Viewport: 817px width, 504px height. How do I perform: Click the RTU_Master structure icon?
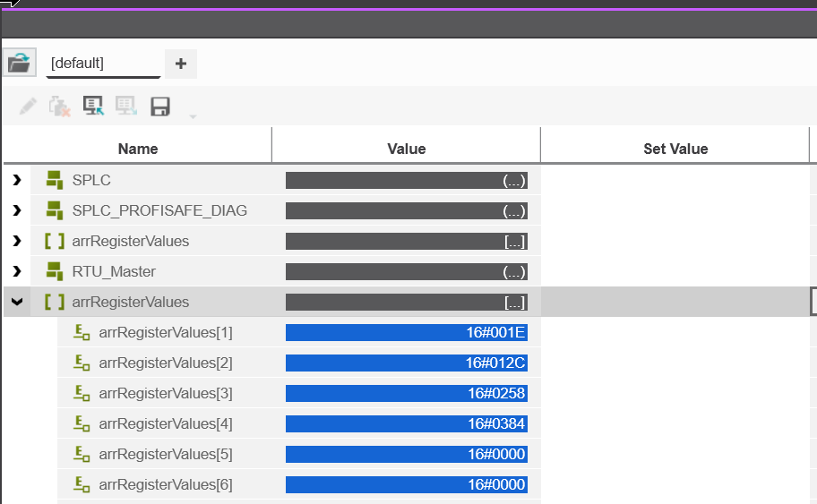[54, 270]
